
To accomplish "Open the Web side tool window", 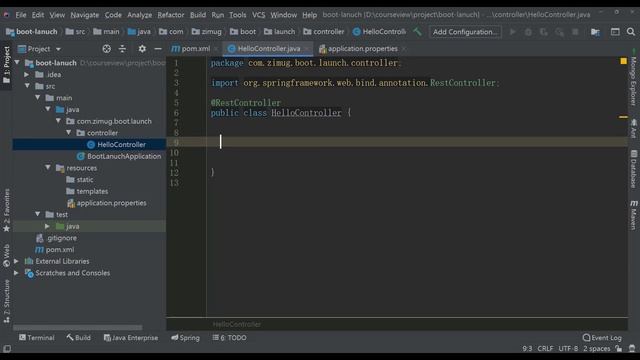I will [7, 256].
